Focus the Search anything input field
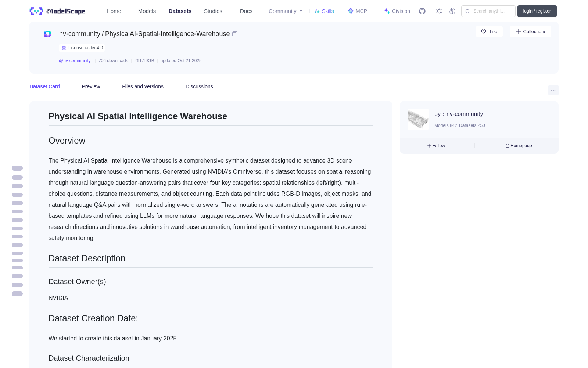The width and height of the screenshot is (588, 368). pos(488,11)
